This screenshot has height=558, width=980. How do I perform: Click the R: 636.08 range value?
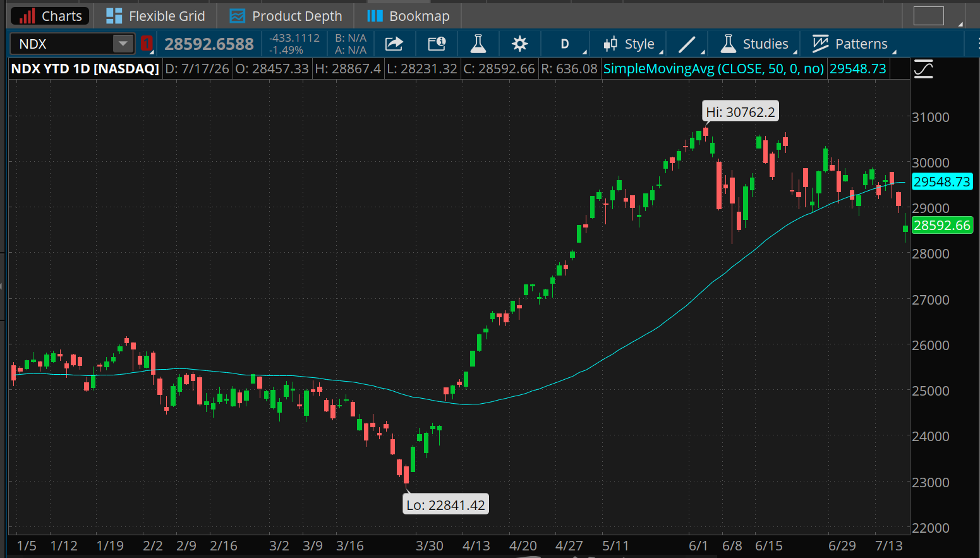tap(569, 69)
